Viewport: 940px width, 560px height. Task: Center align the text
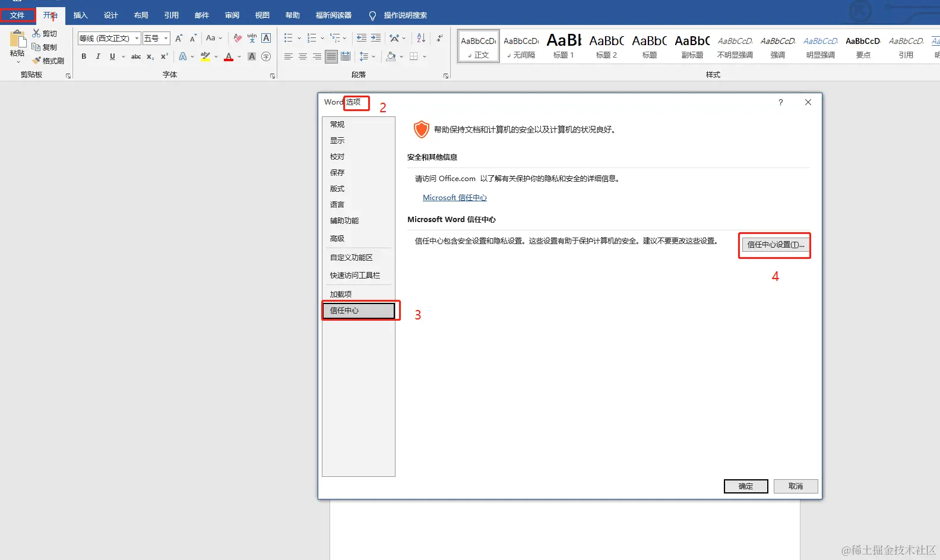pyautogui.click(x=303, y=56)
